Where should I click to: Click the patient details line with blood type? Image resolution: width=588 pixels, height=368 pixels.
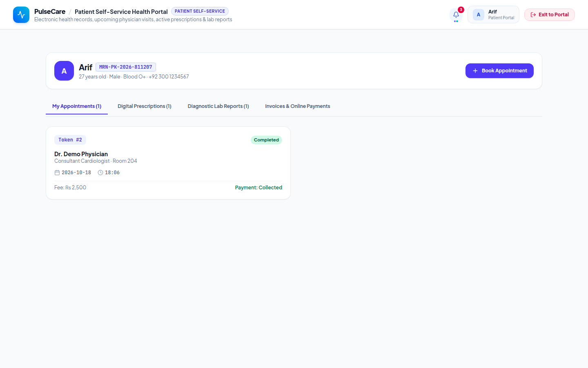tap(134, 77)
